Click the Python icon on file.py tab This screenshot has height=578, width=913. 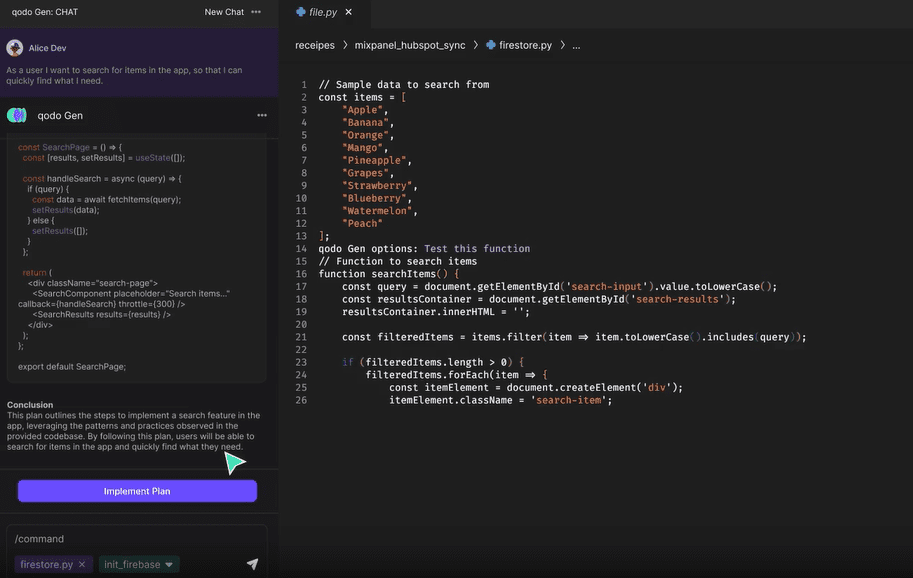300,12
